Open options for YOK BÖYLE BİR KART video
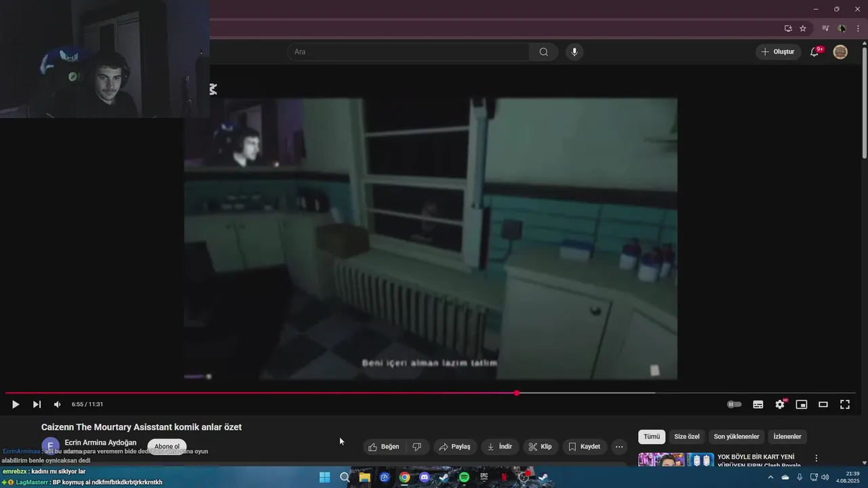Viewport: 868px width, 488px height. [816, 458]
